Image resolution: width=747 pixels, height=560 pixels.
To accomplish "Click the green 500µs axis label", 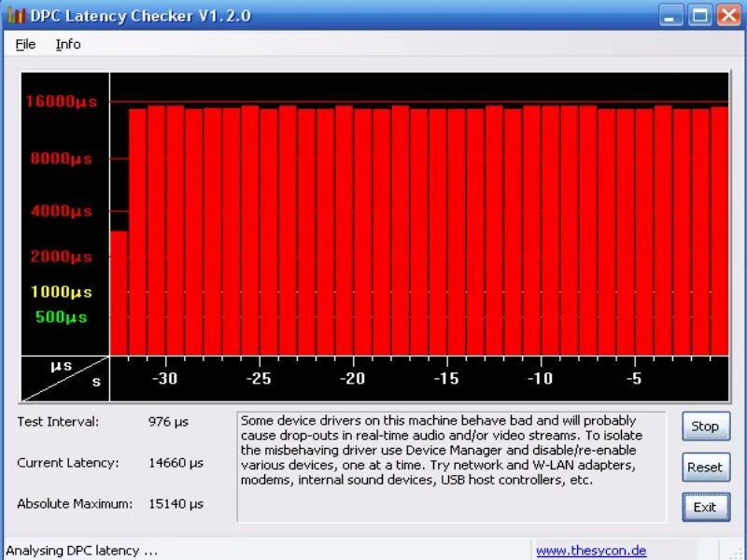I will click(x=62, y=317).
